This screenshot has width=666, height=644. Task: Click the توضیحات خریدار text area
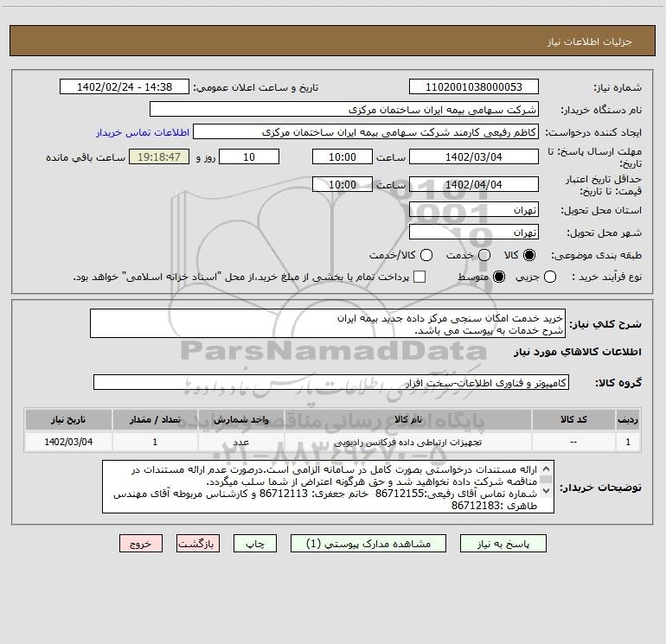click(328, 487)
